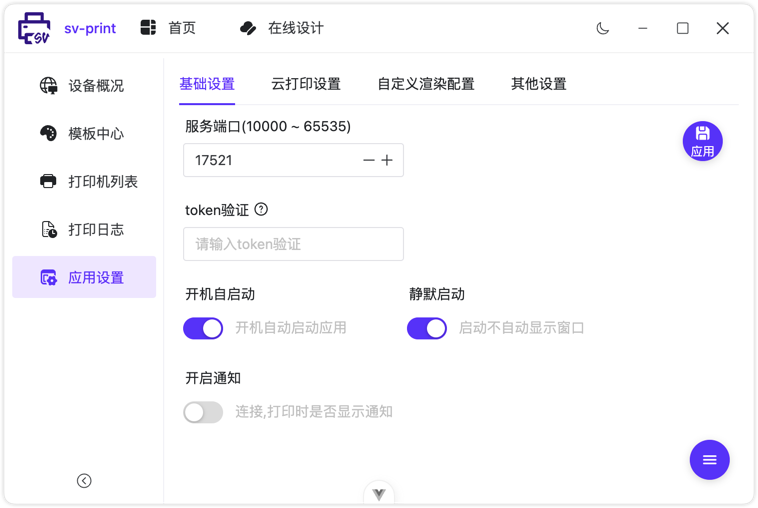Expand the bottom down-arrow handle

pos(379,494)
